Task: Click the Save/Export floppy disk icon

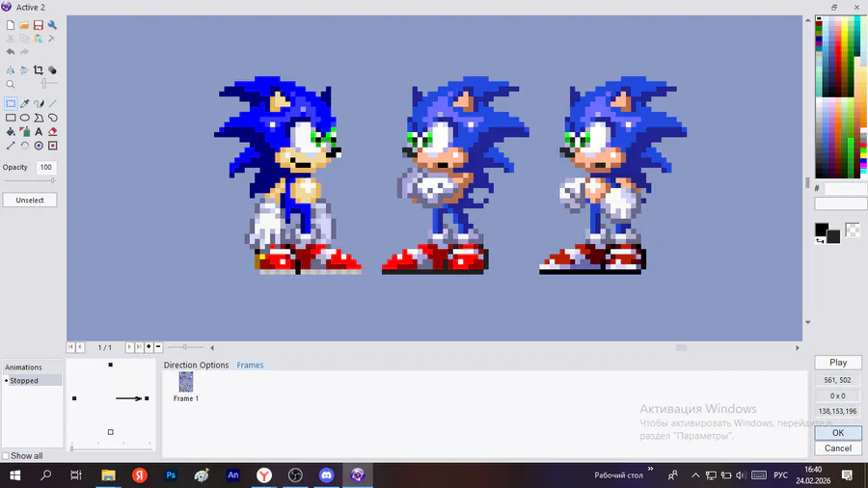Action: pos(39,25)
